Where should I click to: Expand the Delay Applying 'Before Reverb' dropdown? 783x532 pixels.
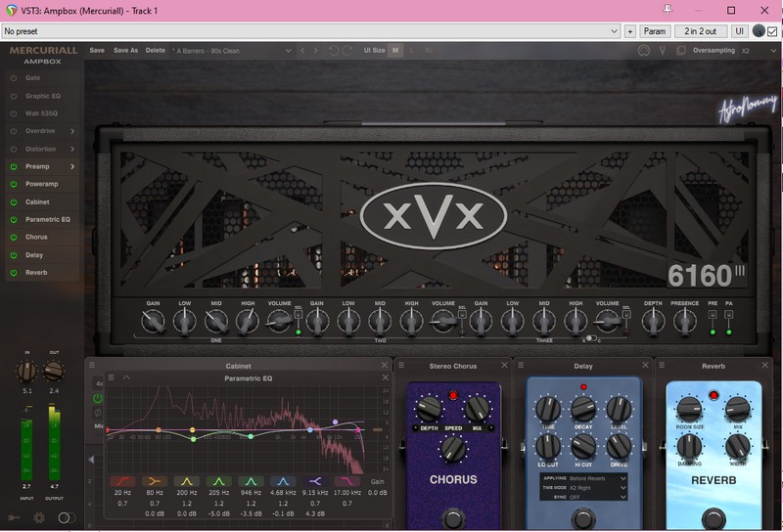pyautogui.click(x=622, y=477)
